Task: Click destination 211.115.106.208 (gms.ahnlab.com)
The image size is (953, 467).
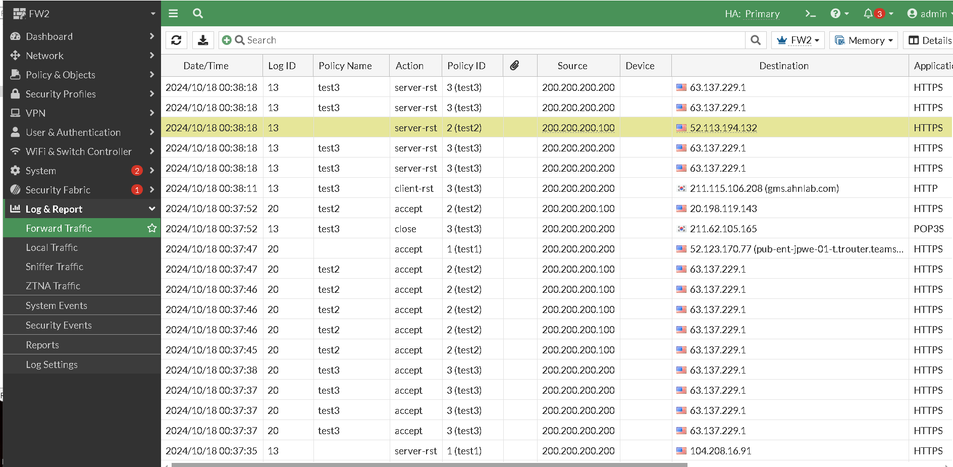Action: pos(764,189)
